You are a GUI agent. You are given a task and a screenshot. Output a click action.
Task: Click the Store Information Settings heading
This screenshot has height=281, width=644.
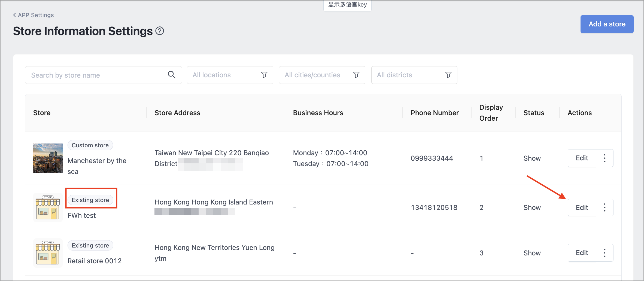tap(83, 31)
